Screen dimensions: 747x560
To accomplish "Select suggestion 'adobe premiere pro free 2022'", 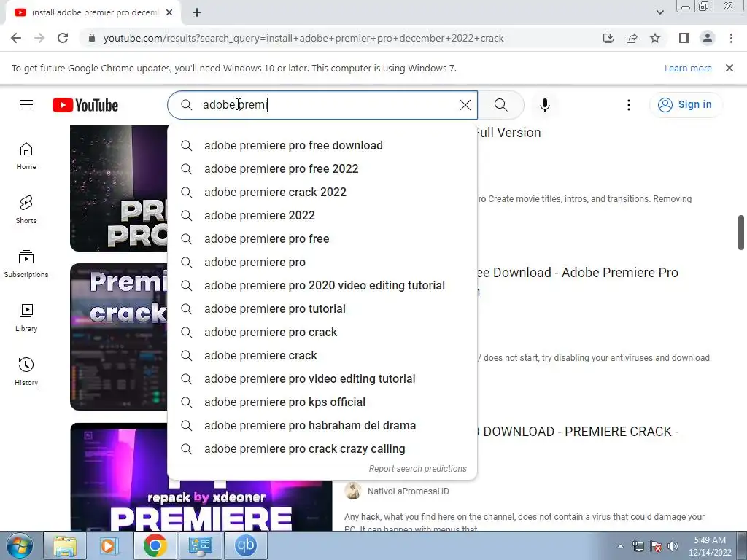I will [x=322, y=168].
